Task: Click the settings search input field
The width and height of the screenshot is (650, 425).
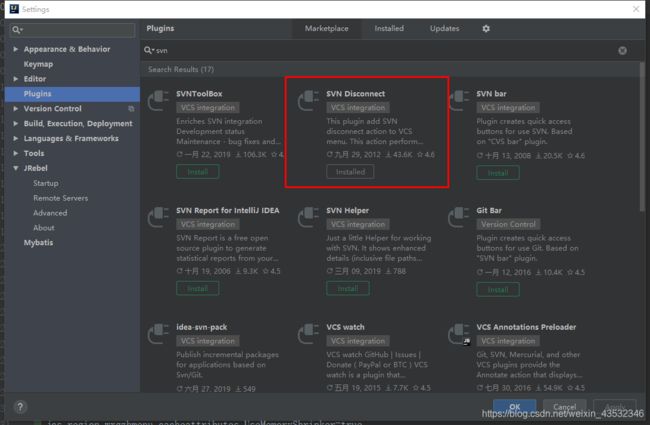Action: [72, 30]
